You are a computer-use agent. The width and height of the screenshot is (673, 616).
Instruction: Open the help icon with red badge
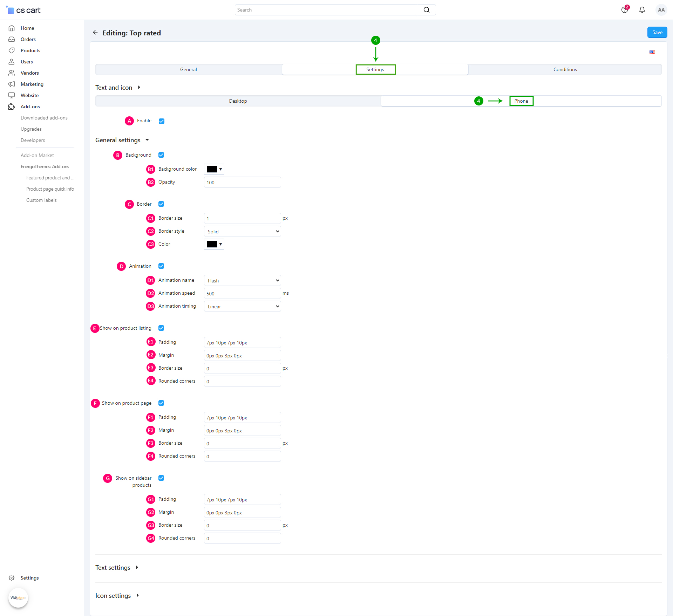pyautogui.click(x=625, y=10)
